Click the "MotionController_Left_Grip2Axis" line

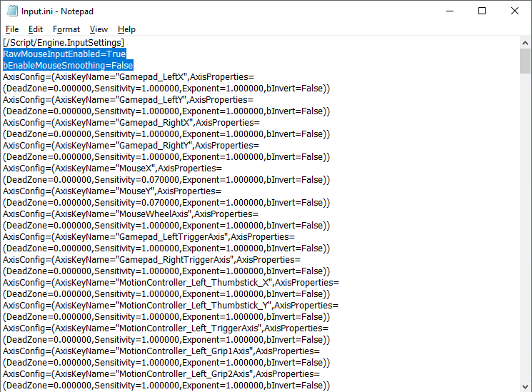pyautogui.click(x=187, y=374)
